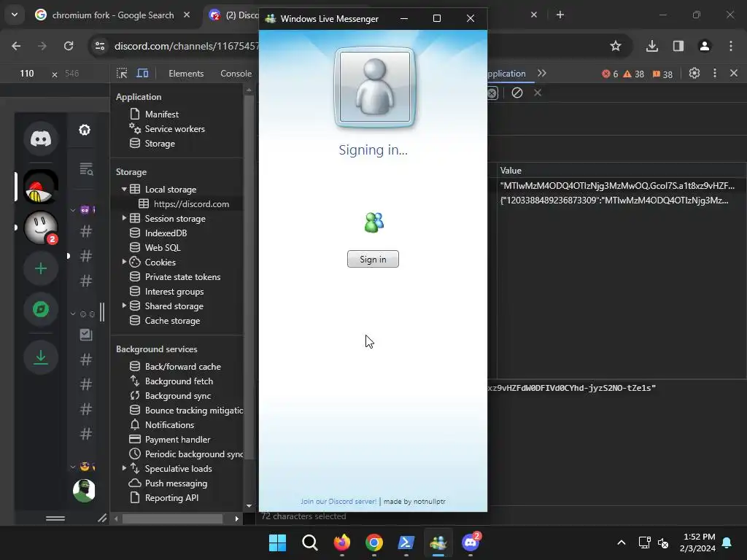Open Explore Discoverable Servers compass icon
This screenshot has width=747, height=560.
tap(41, 309)
